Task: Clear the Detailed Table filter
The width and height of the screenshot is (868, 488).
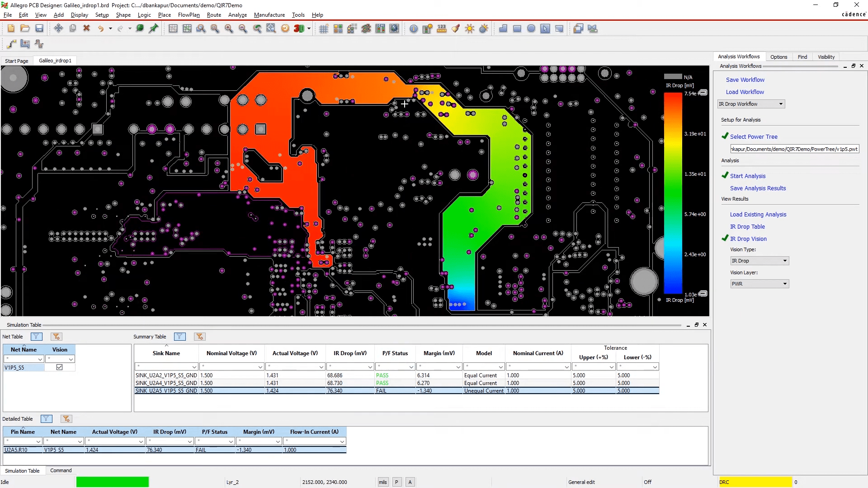Action: coord(66,419)
